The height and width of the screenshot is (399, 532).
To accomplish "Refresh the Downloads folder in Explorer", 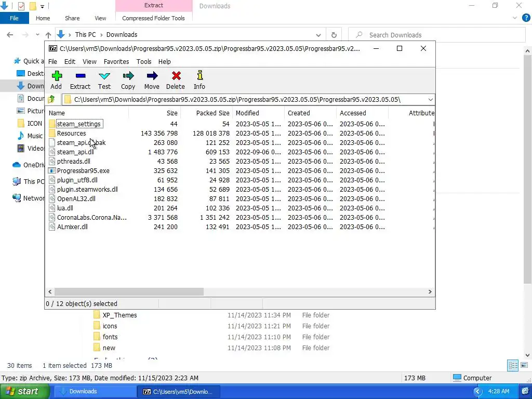I will pyautogui.click(x=334, y=35).
